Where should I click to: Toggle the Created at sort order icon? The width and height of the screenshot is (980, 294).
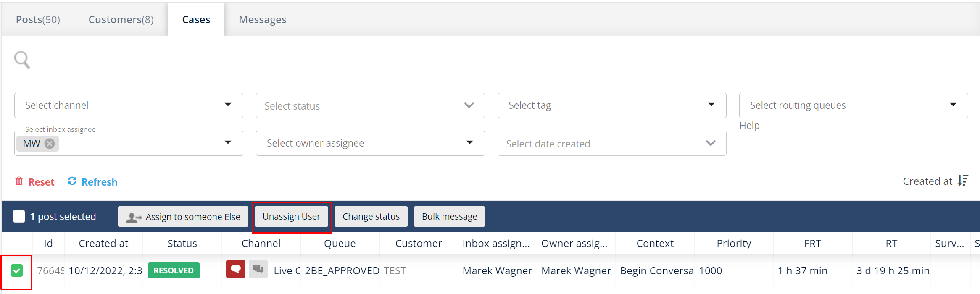(x=963, y=181)
